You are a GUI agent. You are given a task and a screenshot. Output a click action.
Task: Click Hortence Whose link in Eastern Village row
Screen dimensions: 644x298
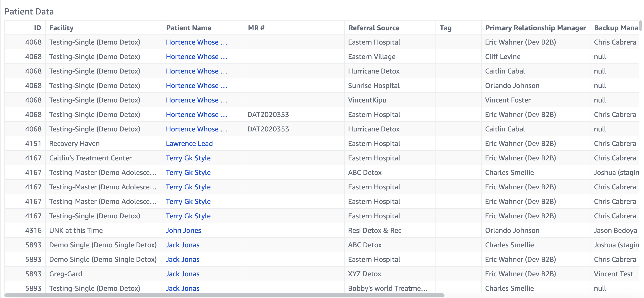(196, 57)
